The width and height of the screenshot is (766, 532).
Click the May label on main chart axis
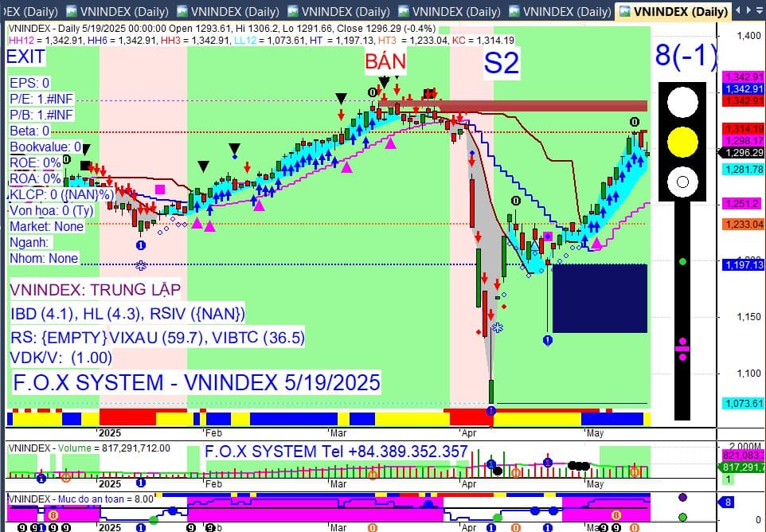[x=595, y=432]
